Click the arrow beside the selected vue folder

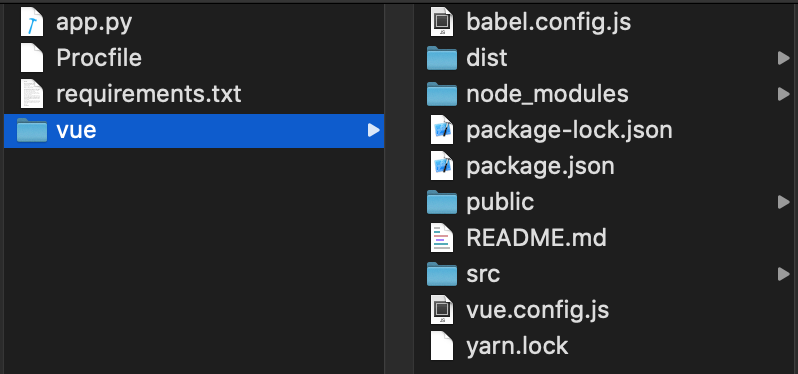(374, 131)
